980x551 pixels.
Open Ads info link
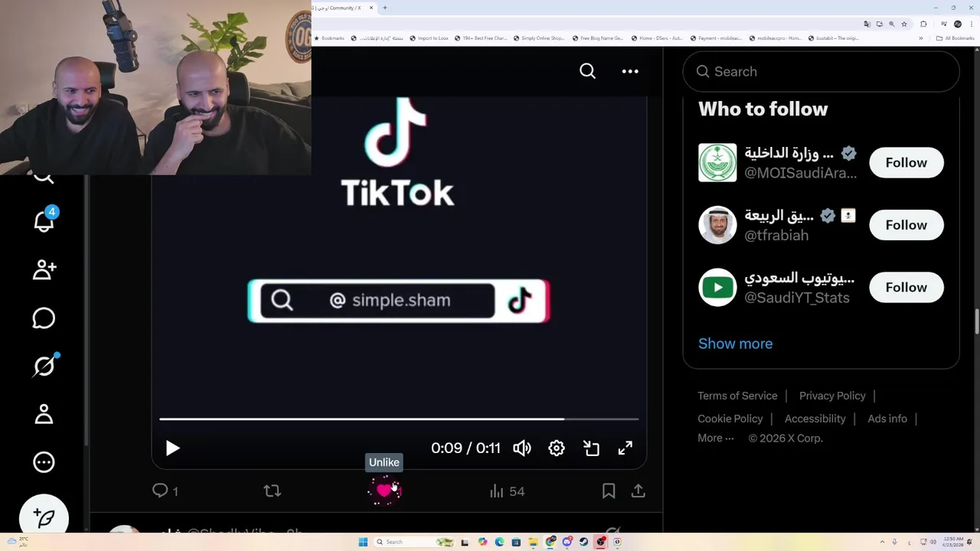pyautogui.click(x=887, y=419)
